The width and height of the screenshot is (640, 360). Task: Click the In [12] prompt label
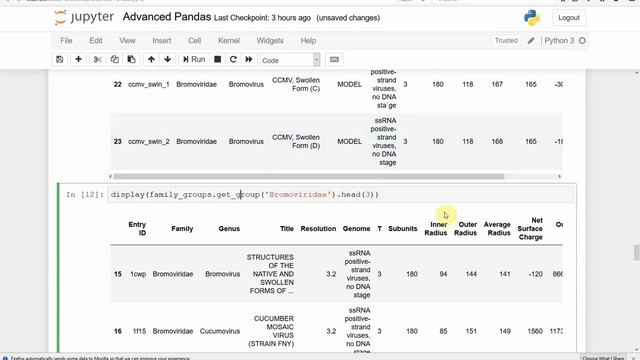[x=84, y=195]
